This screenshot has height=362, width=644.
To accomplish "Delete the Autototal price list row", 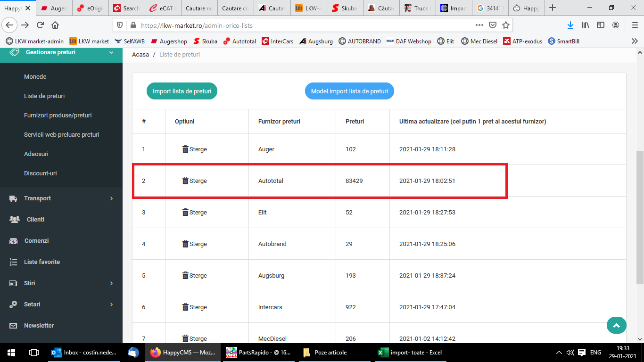I will (194, 181).
